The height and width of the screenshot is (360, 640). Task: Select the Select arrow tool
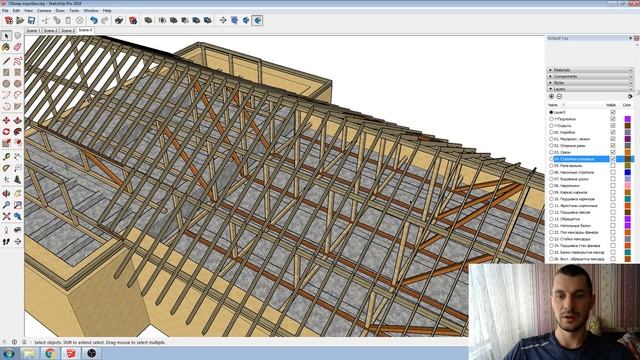point(6,36)
